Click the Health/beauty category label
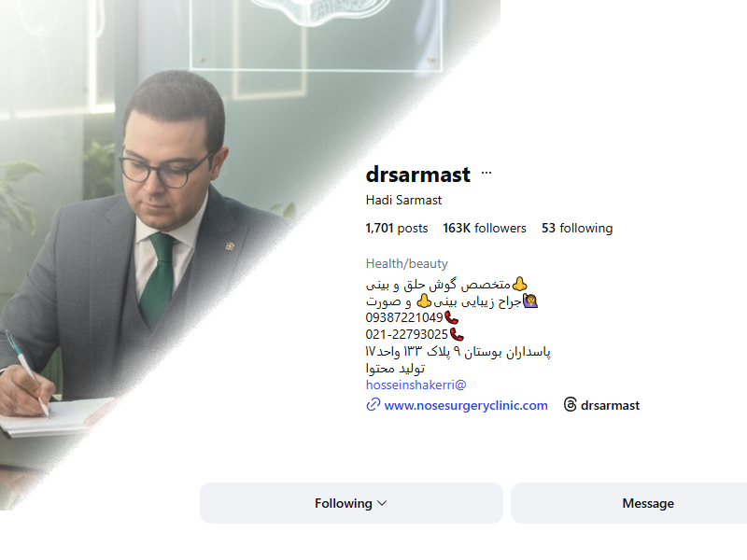Viewport: 747px width, 560px height. (406, 263)
